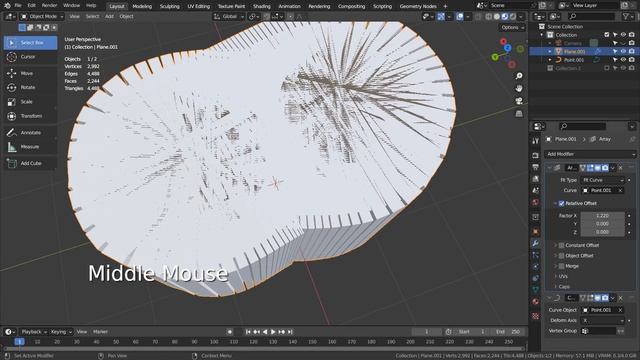Disable Plane.001 render camera icon
The image size is (640, 360).
click(x=631, y=51)
